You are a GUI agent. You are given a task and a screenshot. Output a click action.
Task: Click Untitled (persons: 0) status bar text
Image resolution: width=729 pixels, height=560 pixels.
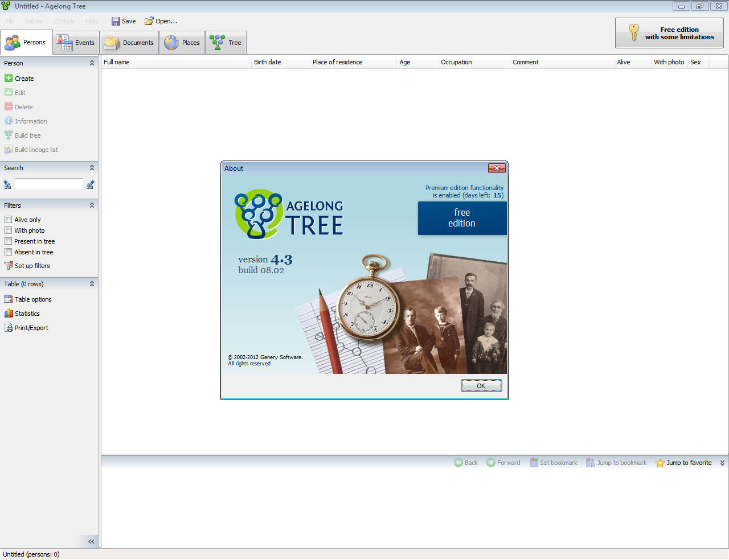(x=31, y=554)
